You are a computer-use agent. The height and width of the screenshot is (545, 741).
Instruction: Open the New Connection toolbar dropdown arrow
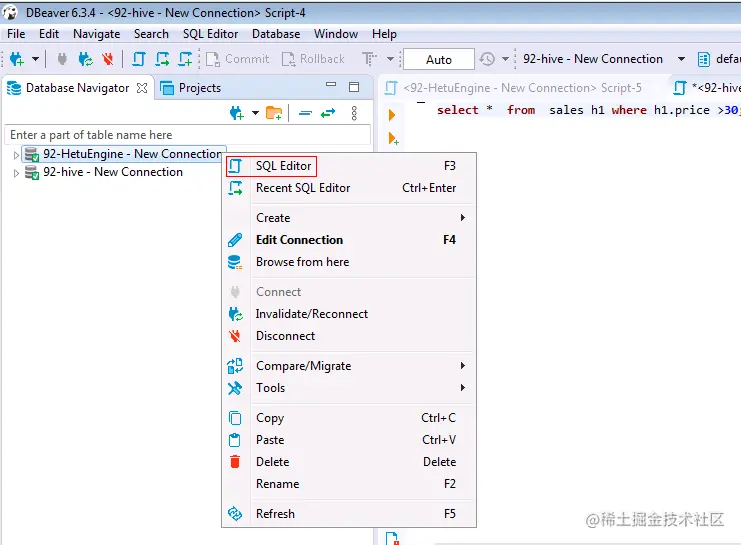[x=35, y=59]
